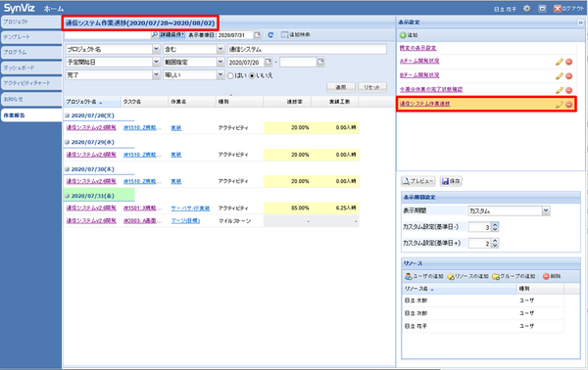
Task: Open calendar picker for empty end date
Action: [320, 62]
